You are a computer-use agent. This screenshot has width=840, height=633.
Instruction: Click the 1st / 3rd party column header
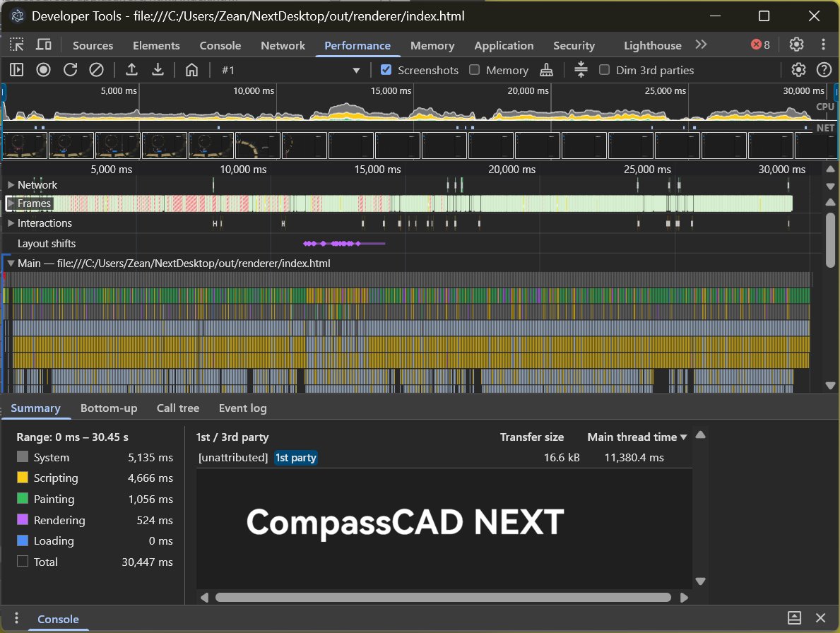(x=232, y=437)
